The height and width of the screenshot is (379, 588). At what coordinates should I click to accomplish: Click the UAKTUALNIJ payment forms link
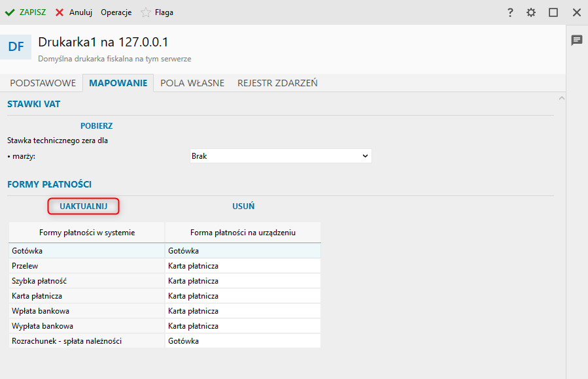point(83,206)
